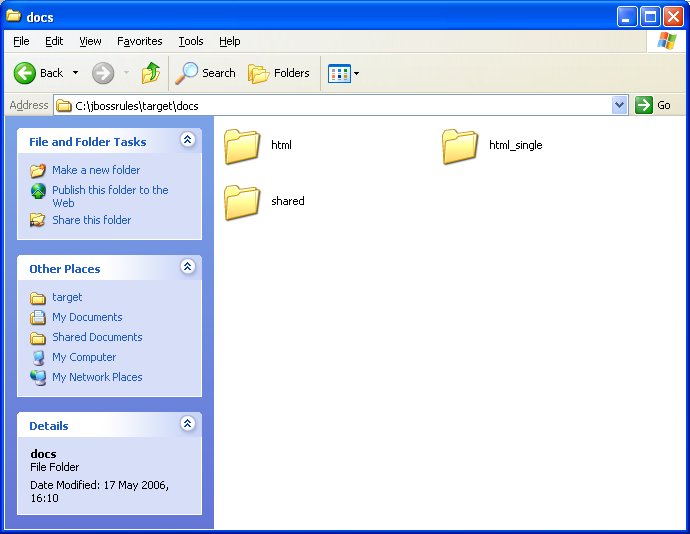The width and height of the screenshot is (690, 534).
Task: Click the My Computer icon
Action: pos(38,358)
